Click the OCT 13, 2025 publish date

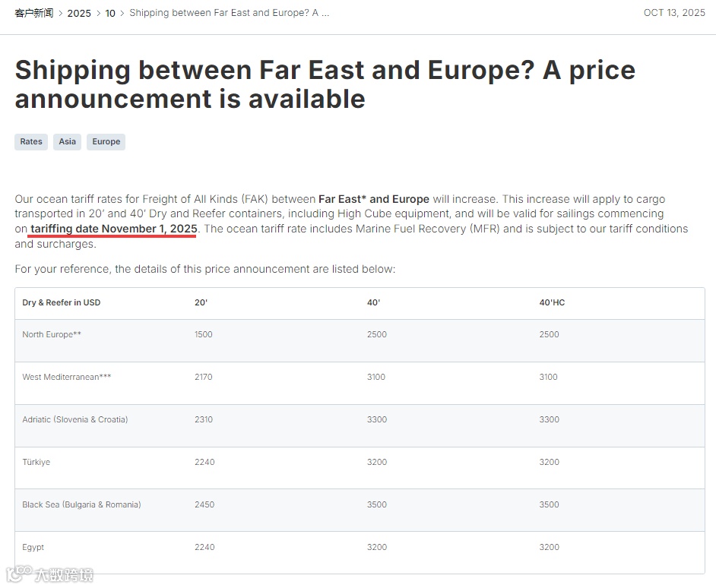click(674, 13)
